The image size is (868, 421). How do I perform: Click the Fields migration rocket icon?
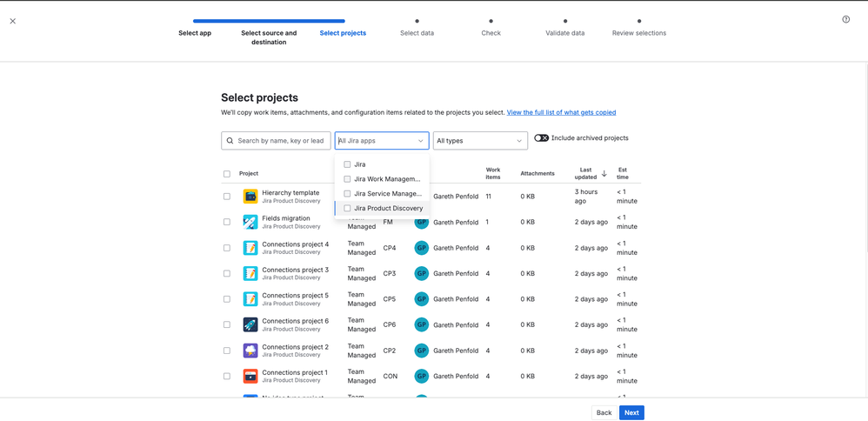coord(250,222)
